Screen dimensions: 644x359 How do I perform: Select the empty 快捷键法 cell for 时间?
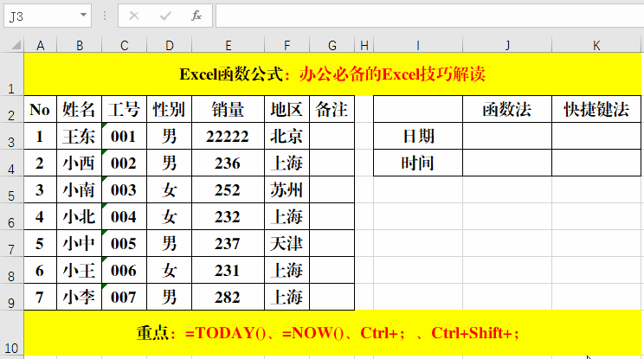point(596,163)
